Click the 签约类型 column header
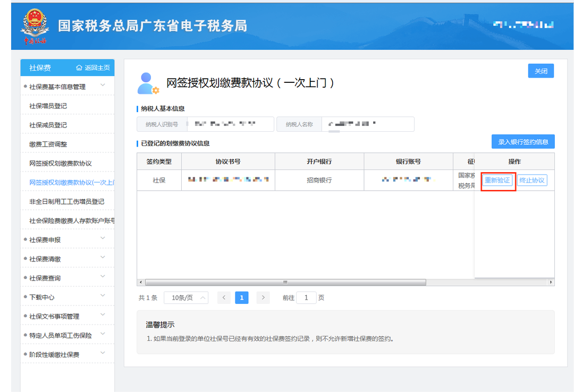574x392 pixels. (159, 161)
